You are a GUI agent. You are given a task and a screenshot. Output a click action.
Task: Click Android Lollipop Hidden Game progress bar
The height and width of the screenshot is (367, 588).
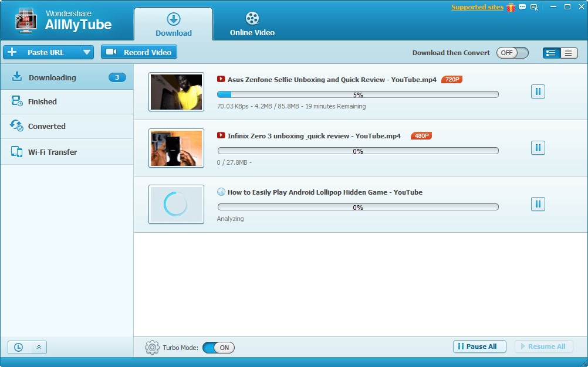[358, 207]
